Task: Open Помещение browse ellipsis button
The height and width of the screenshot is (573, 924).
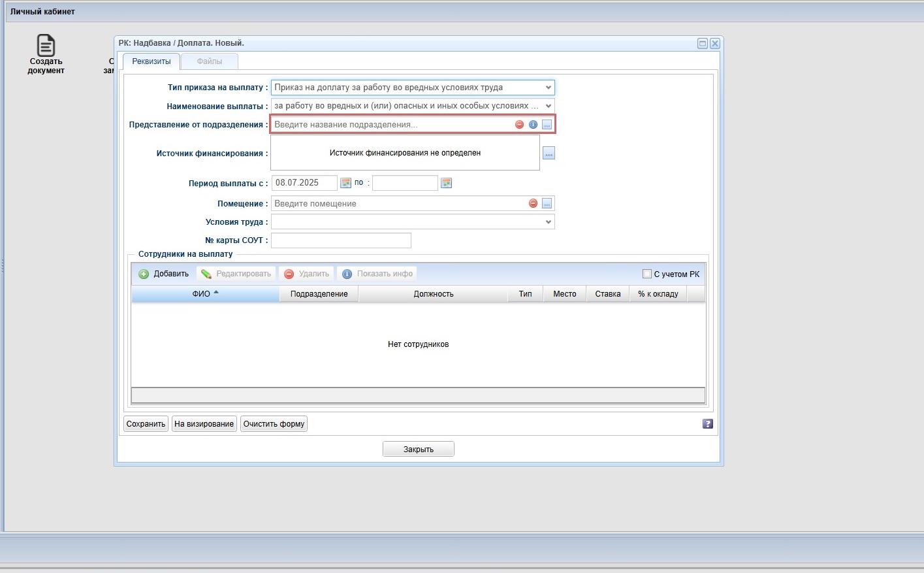Action: coord(547,204)
